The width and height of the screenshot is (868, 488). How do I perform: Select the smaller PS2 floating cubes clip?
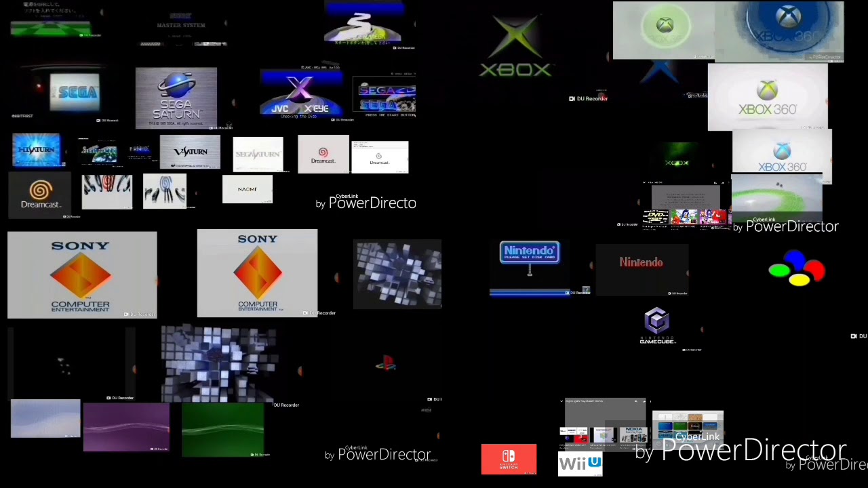point(398,274)
